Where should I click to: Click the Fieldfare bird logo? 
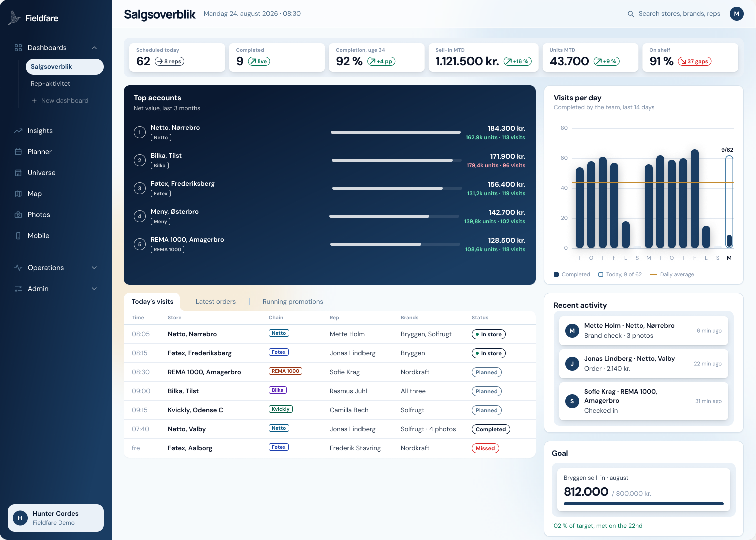coord(14,18)
